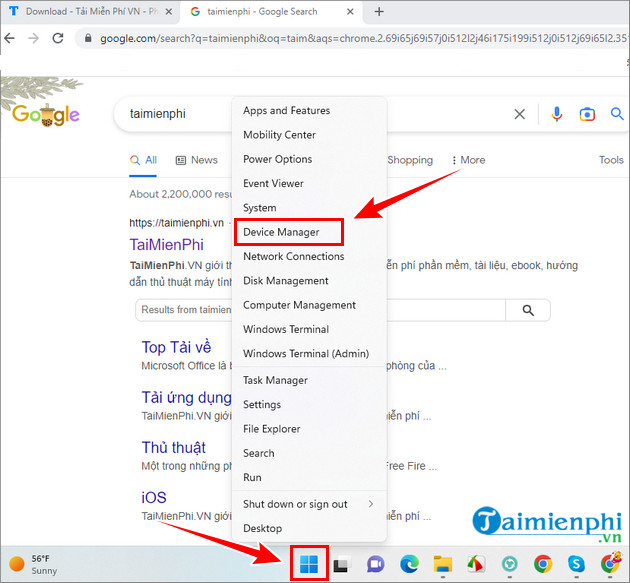Open Task Manager from the menu

coord(309,380)
